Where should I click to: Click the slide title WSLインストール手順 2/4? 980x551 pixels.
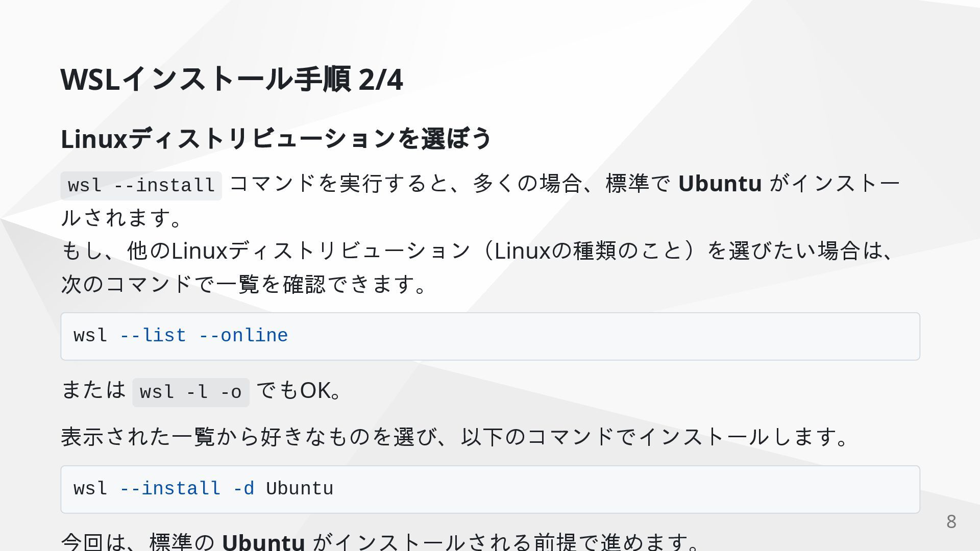pyautogui.click(x=232, y=79)
